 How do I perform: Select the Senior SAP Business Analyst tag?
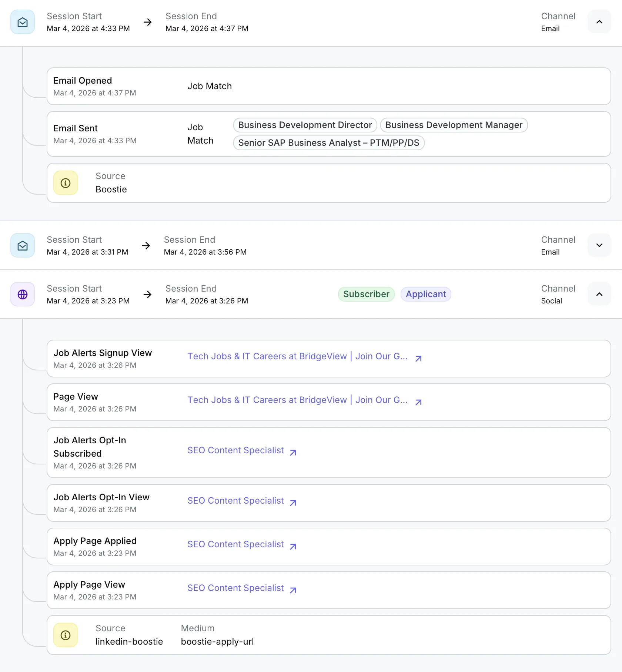pos(328,143)
